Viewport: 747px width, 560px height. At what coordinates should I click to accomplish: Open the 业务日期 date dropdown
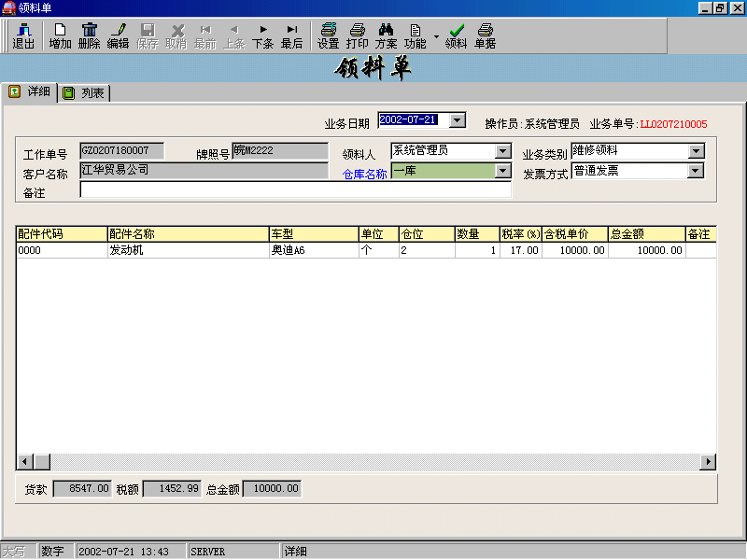458,120
